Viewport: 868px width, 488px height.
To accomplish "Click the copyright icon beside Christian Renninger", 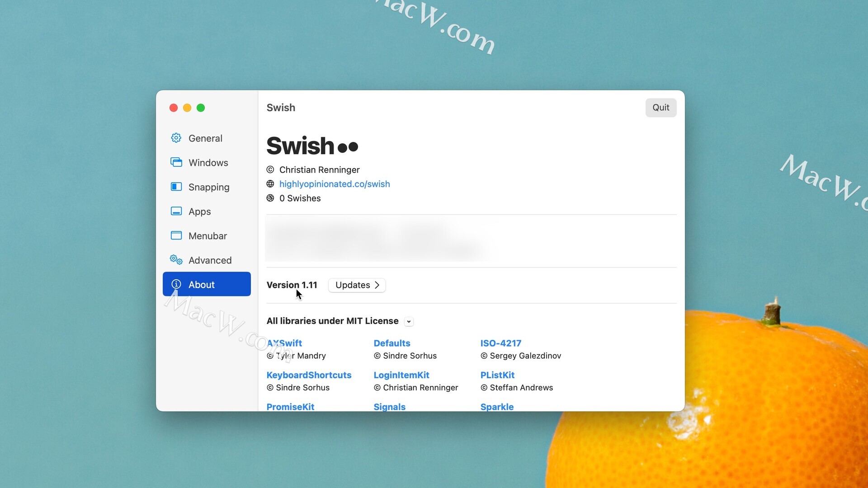I will (x=270, y=169).
